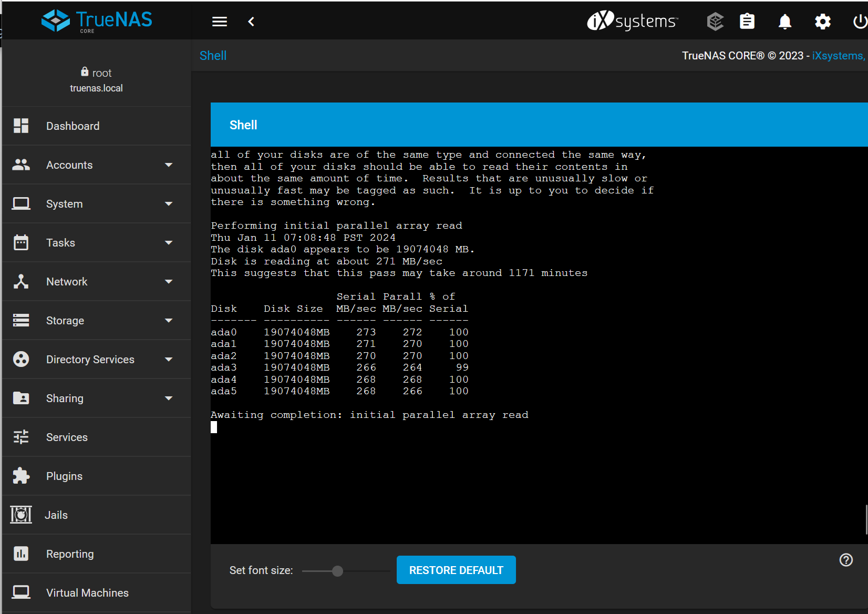Follow the iXsystems copyright link
Viewport: 868px width, 614px height.
click(839, 56)
